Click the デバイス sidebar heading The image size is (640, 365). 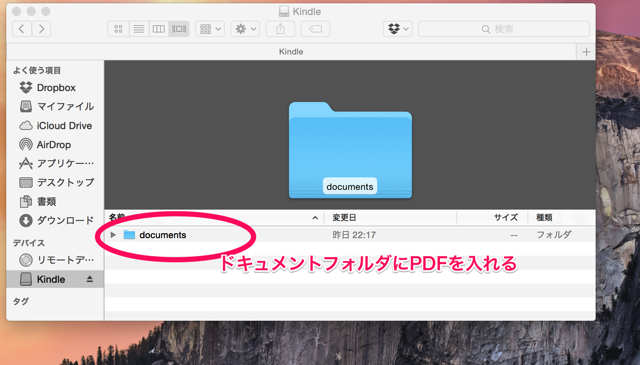[x=29, y=243]
